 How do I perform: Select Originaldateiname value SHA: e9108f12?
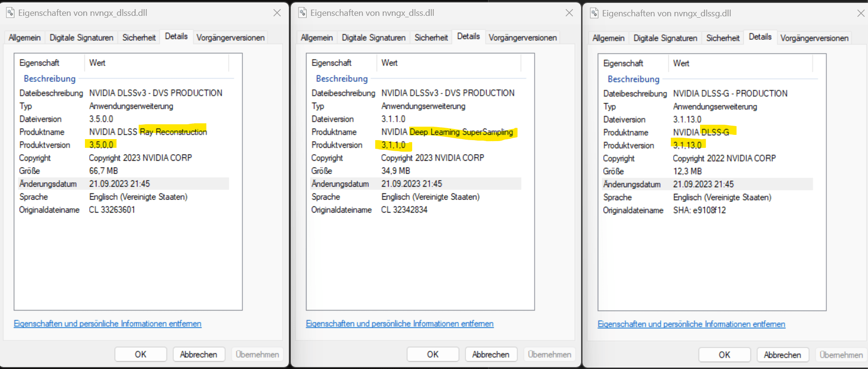coord(699,210)
